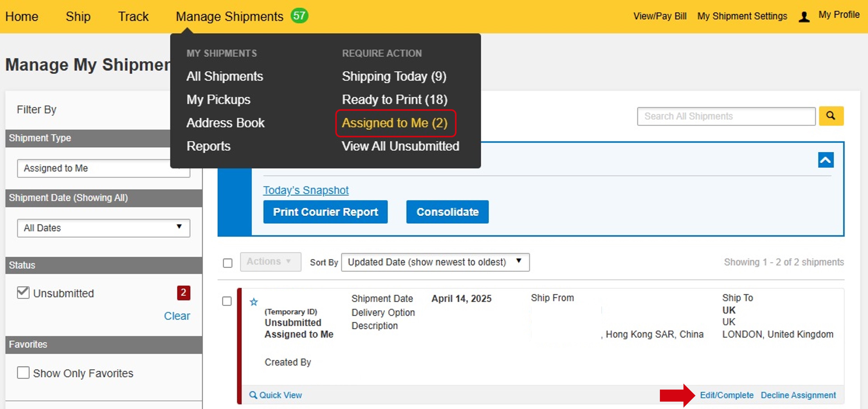Collapse the snapshot panel with the chevron icon
This screenshot has height=409, width=868.
pyautogui.click(x=826, y=160)
